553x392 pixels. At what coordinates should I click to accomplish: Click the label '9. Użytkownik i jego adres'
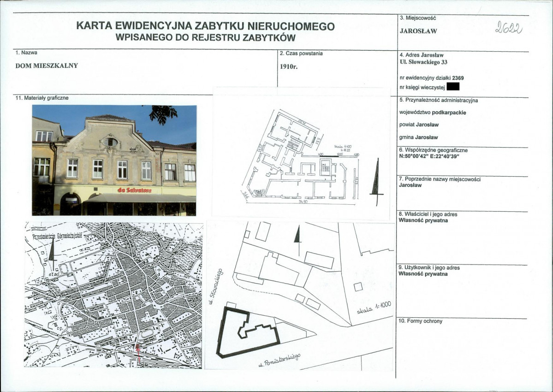[x=429, y=267]
